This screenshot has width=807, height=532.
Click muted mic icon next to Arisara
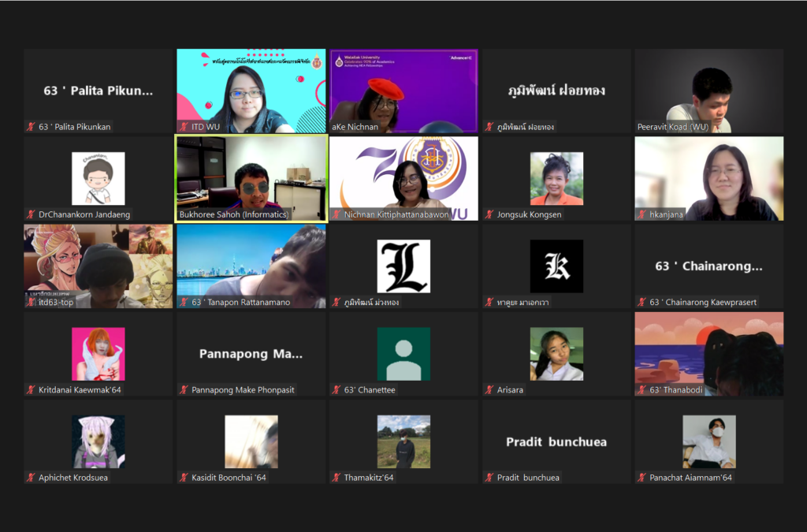click(x=489, y=390)
